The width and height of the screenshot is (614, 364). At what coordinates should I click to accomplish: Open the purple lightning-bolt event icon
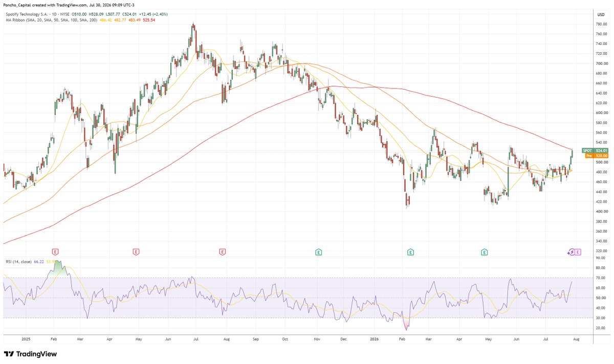pyautogui.click(x=571, y=252)
